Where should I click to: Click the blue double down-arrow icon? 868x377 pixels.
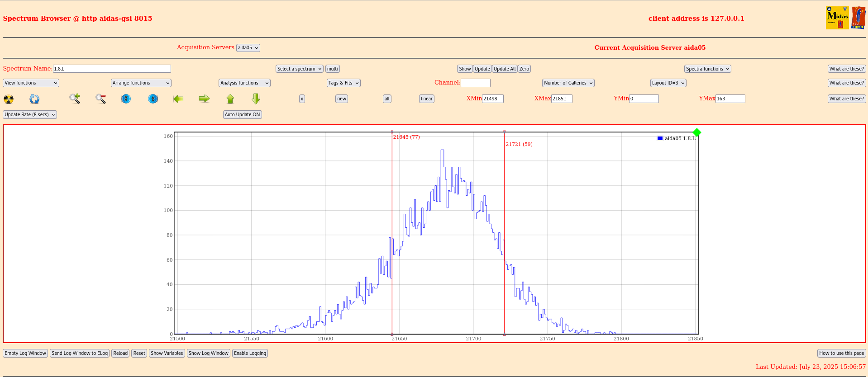point(126,99)
